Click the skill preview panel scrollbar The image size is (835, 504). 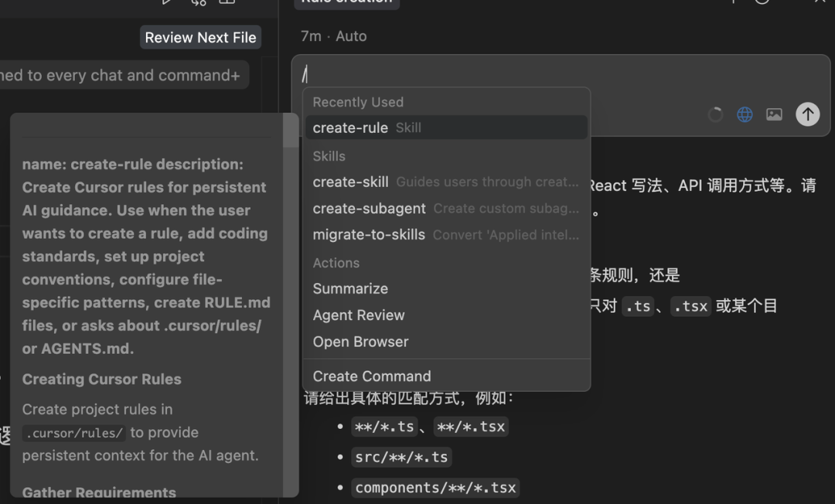291,131
